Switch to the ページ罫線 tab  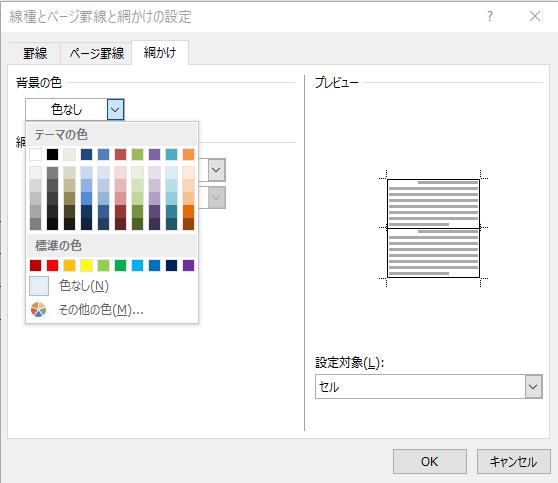[96, 54]
